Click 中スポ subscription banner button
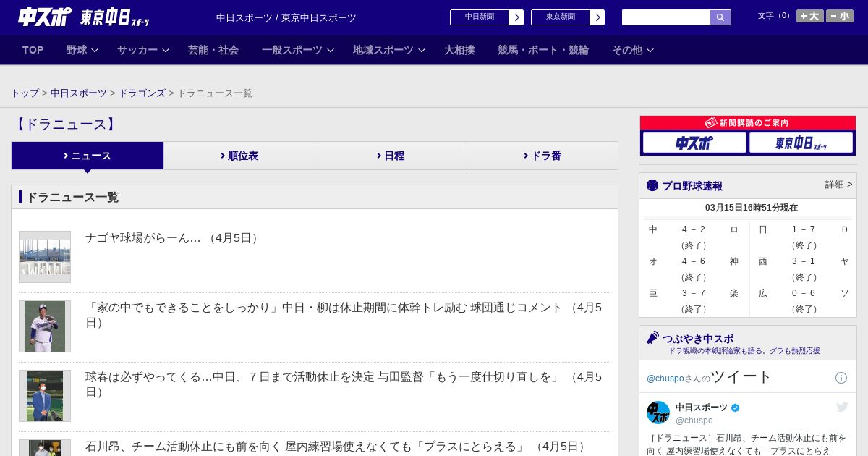868x456 pixels. [x=694, y=143]
